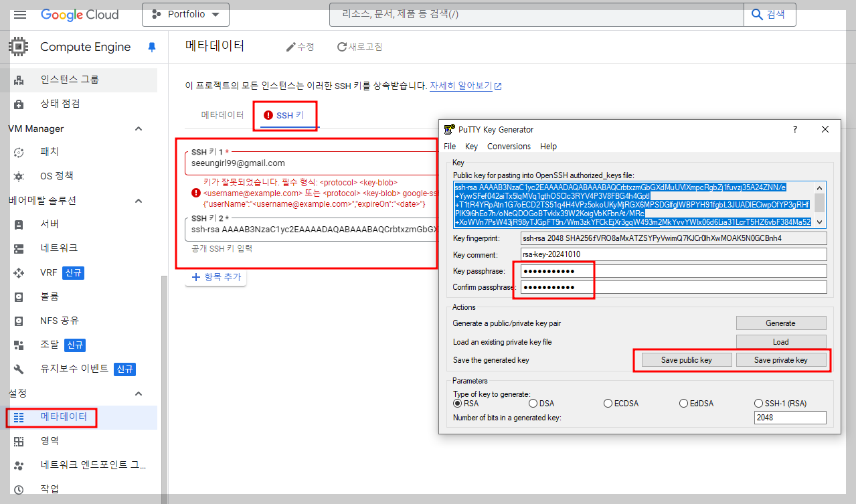Open the PuTTY Key menu
The height and width of the screenshot is (504, 856).
point(471,146)
